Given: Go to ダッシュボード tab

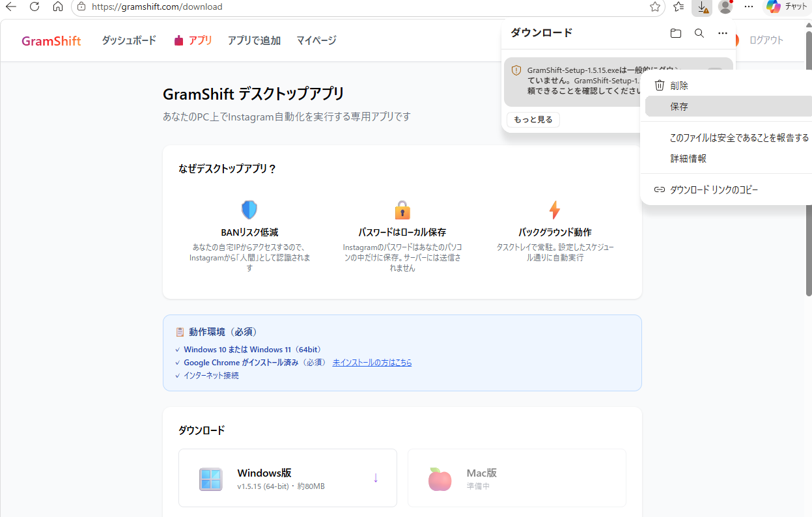Looking at the screenshot, I should (x=129, y=40).
